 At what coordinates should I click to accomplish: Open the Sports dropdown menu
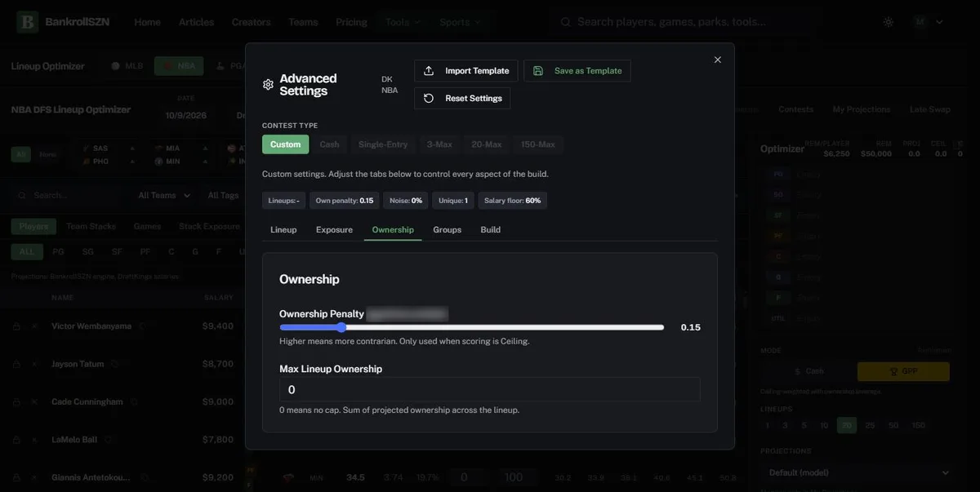pos(461,22)
